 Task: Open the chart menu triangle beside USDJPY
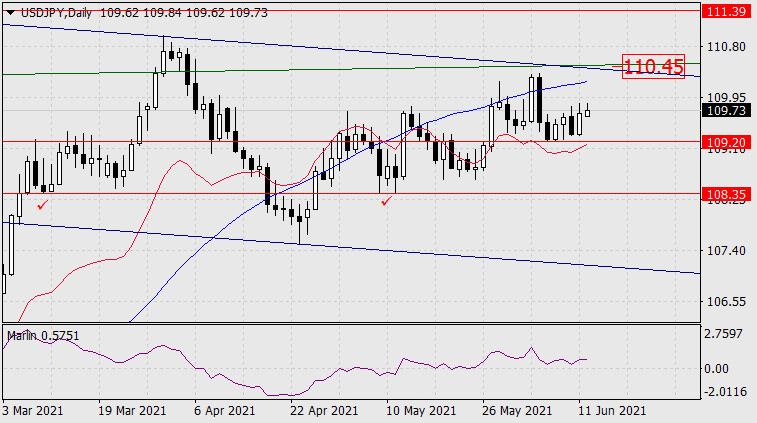tap(10, 13)
